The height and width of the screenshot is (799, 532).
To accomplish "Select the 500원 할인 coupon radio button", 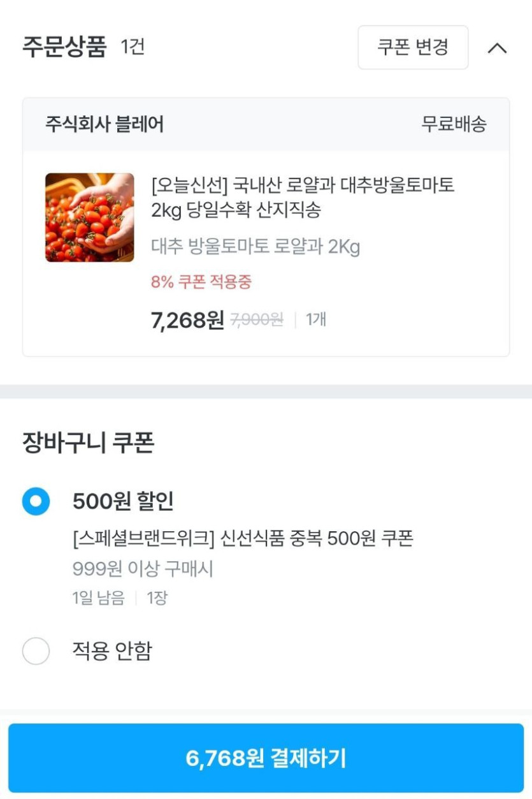I will [36, 501].
